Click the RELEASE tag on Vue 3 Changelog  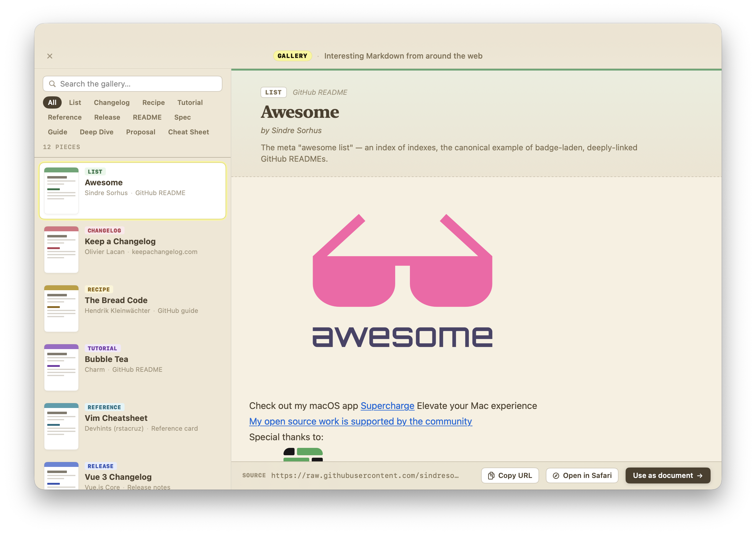[100, 467]
